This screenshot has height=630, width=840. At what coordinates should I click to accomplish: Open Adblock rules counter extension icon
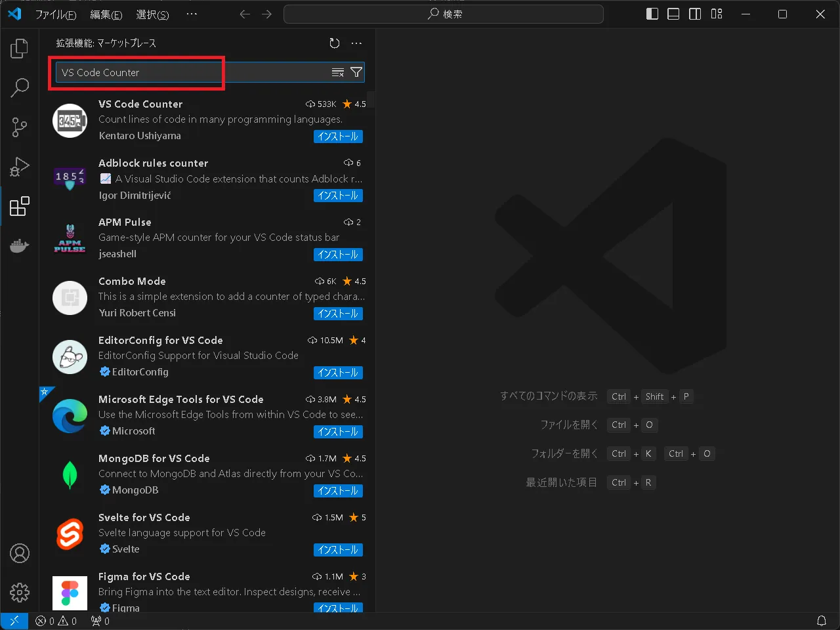point(70,180)
